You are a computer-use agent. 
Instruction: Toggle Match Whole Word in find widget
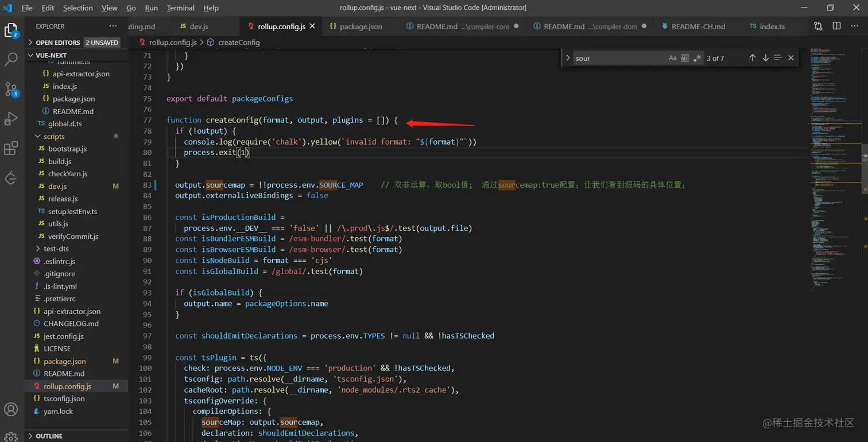[684, 58]
